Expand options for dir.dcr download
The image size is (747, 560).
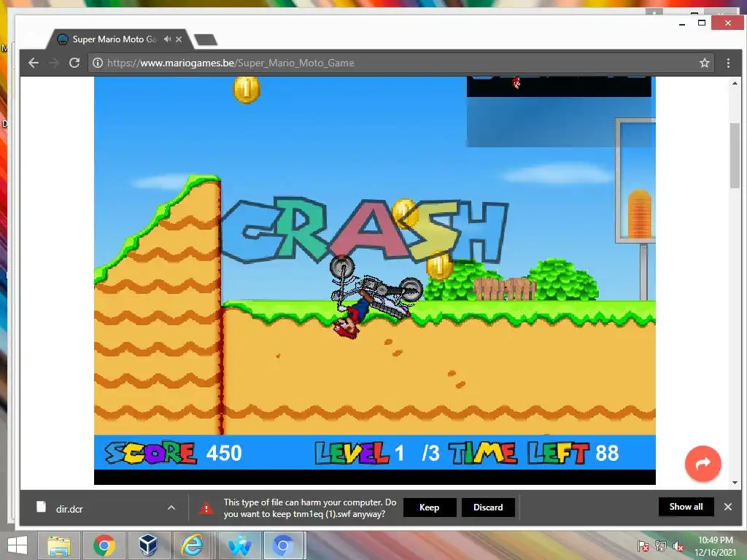pyautogui.click(x=171, y=508)
